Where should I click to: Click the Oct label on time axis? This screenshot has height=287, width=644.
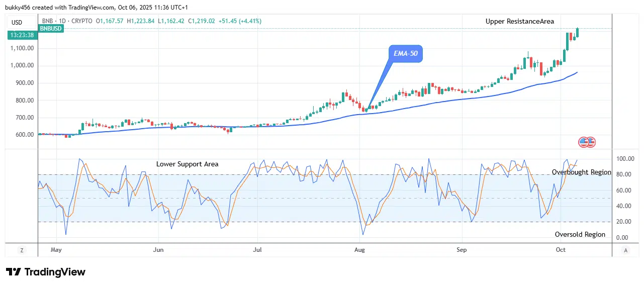[x=561, y=250]
